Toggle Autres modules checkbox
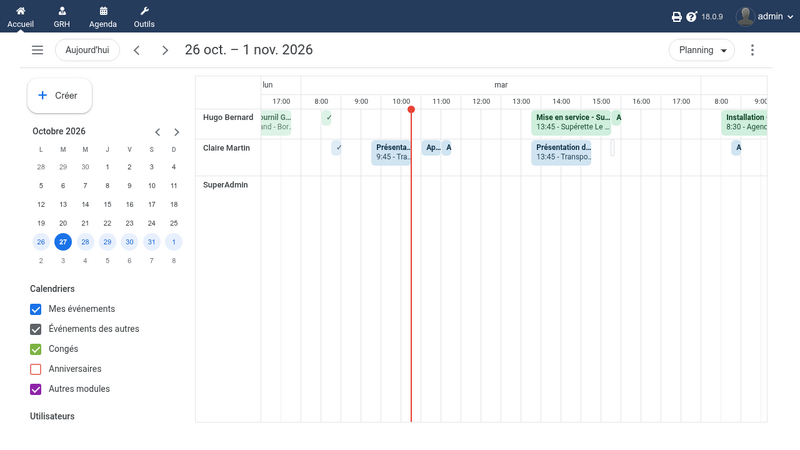 coord(36,389)
